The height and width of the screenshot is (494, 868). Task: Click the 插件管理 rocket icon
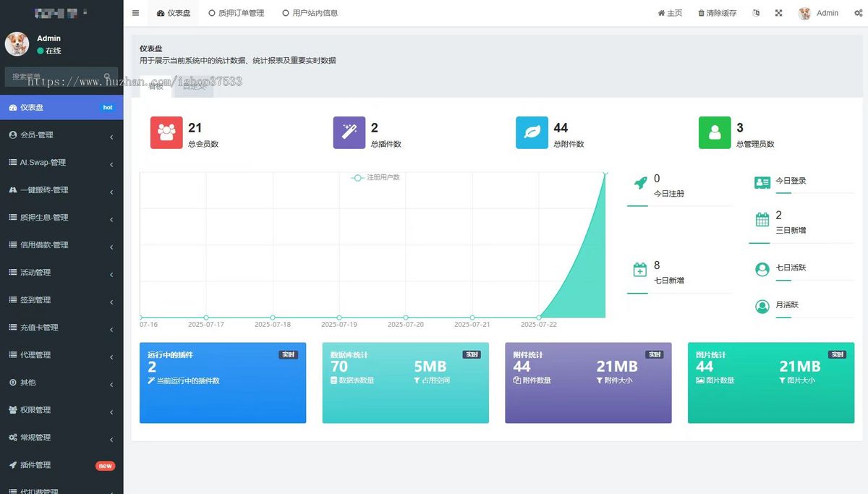[12, 464]
